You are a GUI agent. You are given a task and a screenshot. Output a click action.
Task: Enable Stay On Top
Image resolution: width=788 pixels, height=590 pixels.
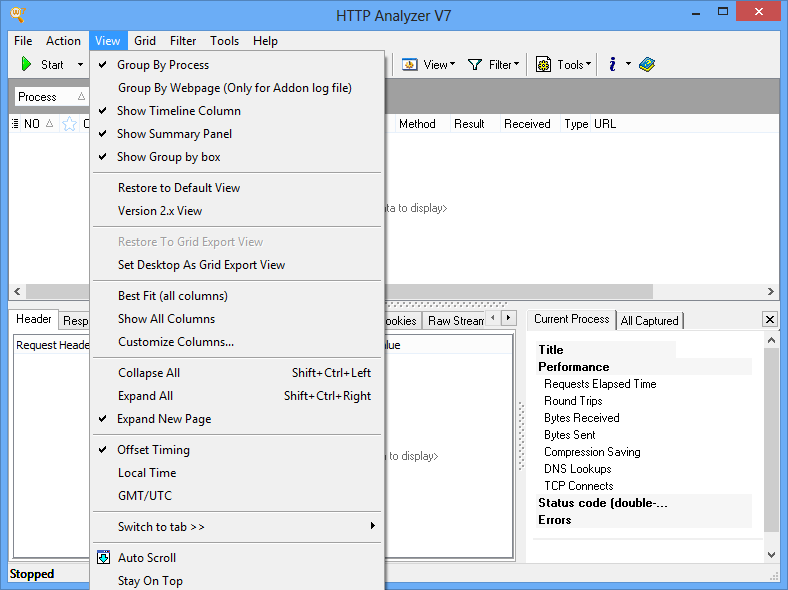coord(237,580)
